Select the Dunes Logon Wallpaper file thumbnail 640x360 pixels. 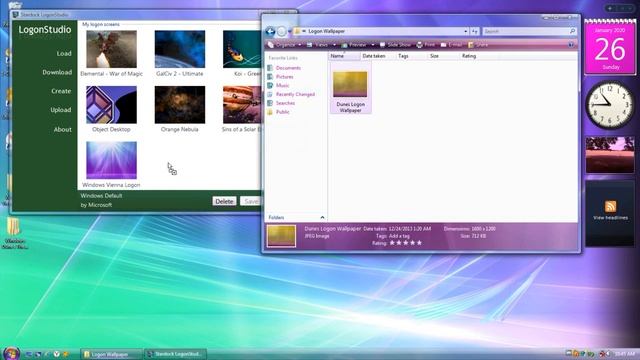[x=350, y=84]
